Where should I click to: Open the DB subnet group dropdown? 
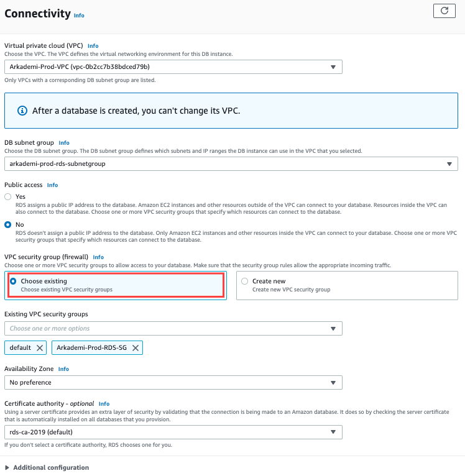coord(231,163)
